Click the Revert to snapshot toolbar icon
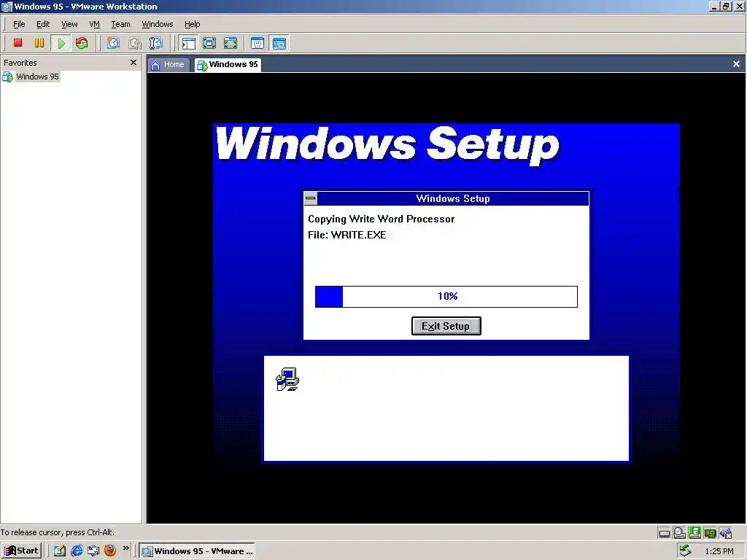The height and width of the screenshot is (560, 747). (x=135, y=43)
